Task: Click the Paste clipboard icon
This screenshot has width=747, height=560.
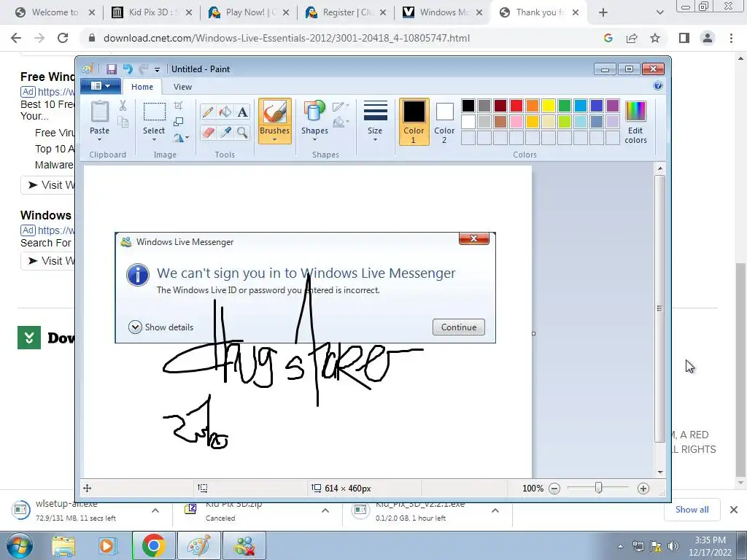Action: (x=99, y=112)
